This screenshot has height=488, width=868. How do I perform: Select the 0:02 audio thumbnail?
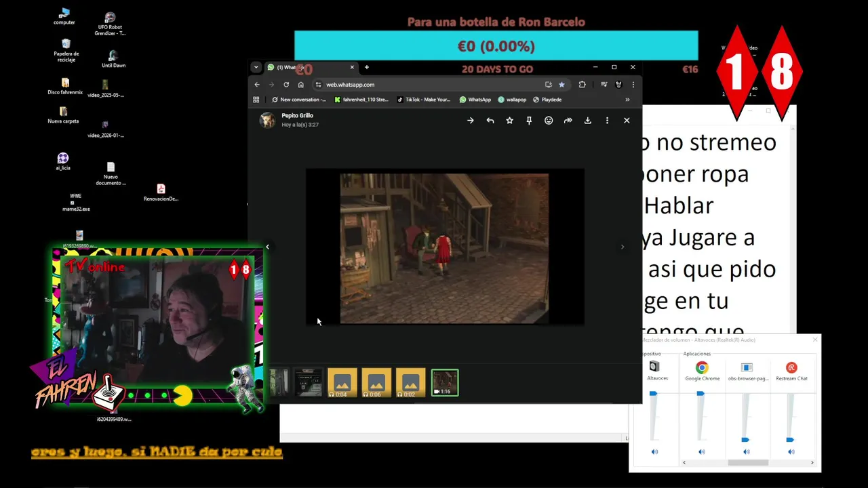(410, 383)
